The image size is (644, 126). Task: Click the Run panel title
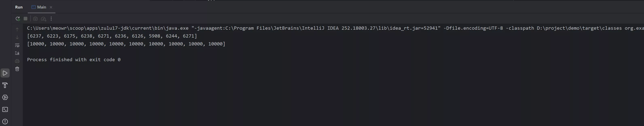click(19, 7)
